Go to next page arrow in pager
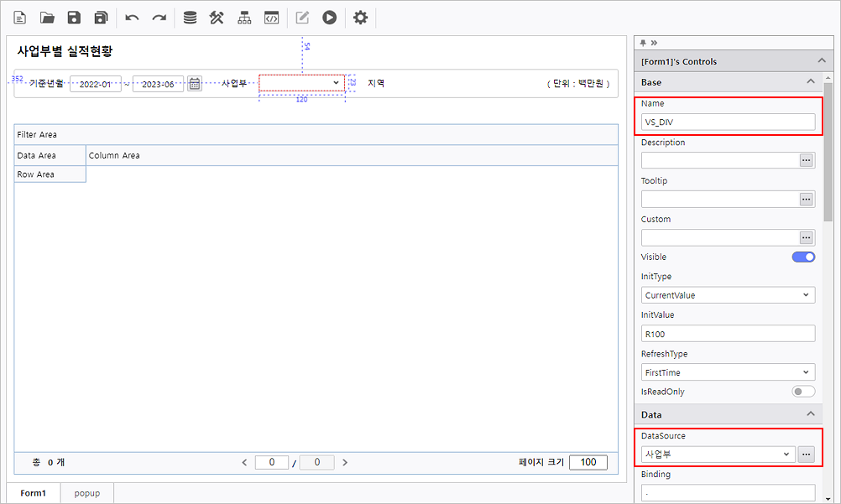The width and height of the screenshot is (841, 504). click(x=345, y=462)
